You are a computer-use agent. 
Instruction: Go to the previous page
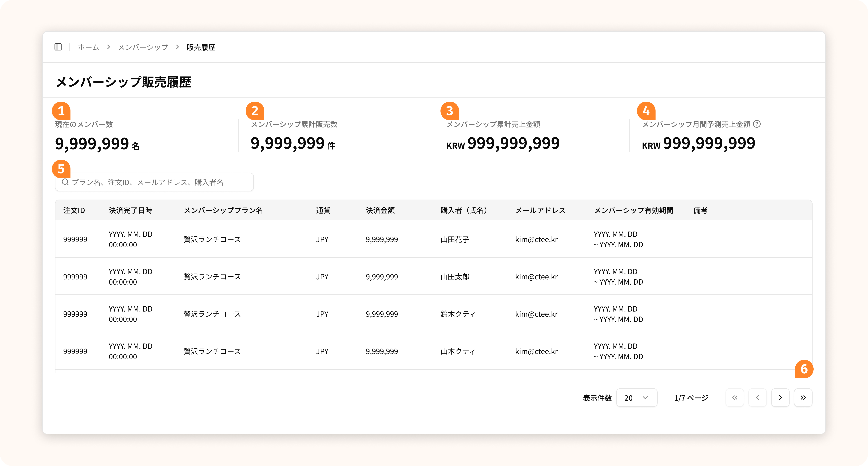[x=757, y=398]
